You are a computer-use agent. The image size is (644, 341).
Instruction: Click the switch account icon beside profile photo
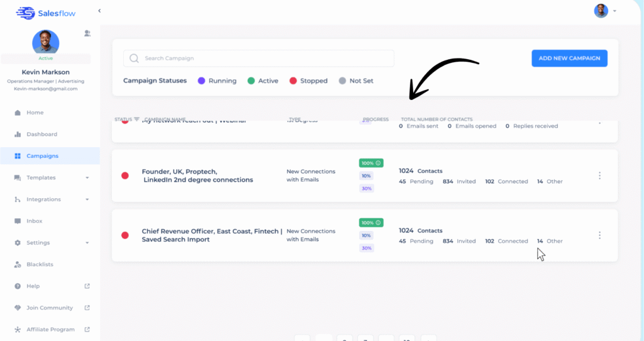87,33
